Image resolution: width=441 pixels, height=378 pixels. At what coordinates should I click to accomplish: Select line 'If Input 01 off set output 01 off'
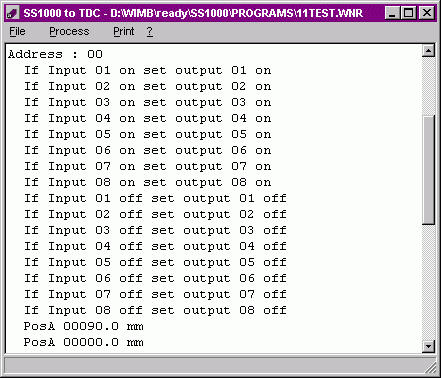click(x=155, y=198)
